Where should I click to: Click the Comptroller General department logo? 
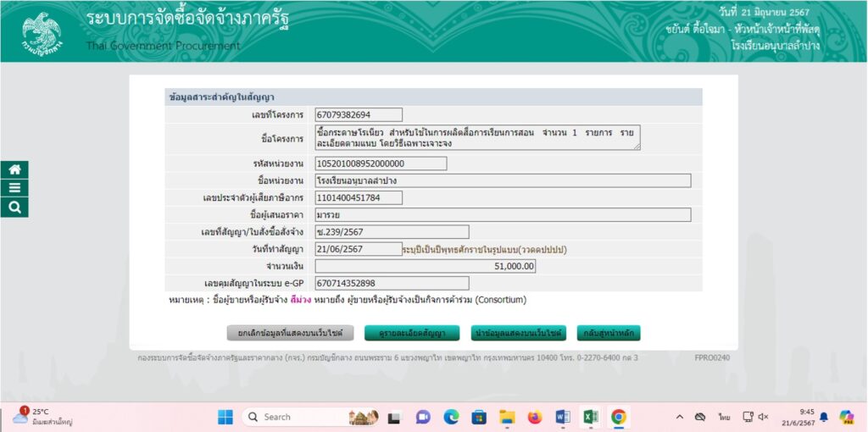coord(42,32)
